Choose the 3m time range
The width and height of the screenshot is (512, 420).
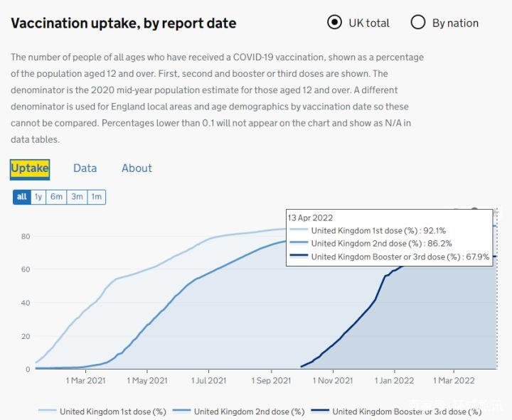[77, 197]
